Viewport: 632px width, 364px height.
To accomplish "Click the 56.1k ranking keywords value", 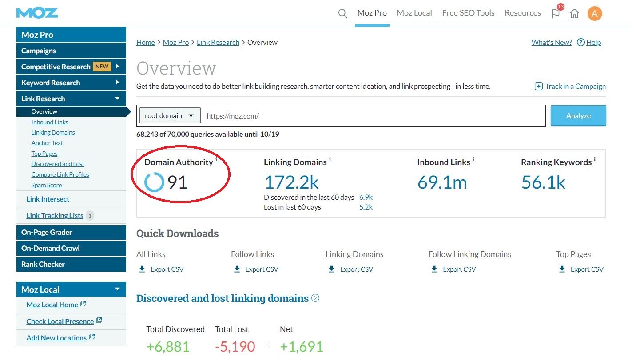I will click(x=543, y=182).
